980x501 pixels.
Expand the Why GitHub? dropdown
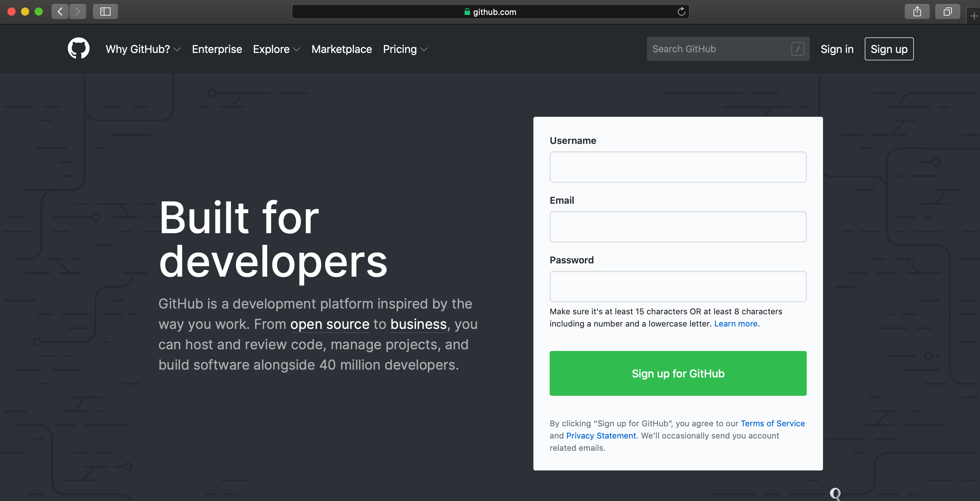(x=143, y=49)
